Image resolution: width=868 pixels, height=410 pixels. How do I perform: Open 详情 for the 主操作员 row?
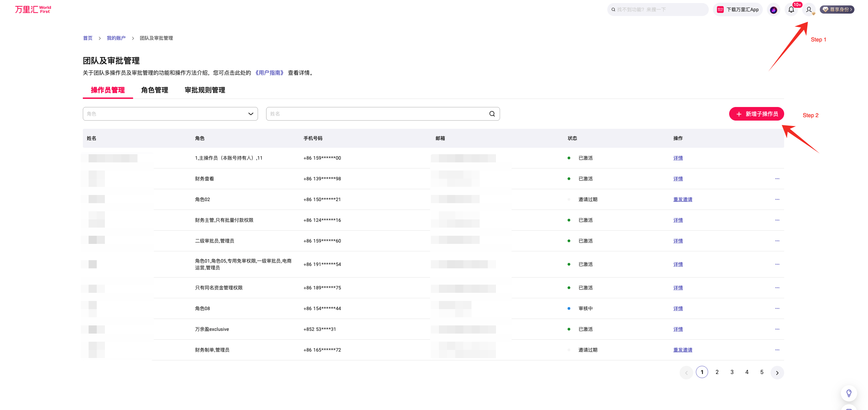click(x=678, y=158)
